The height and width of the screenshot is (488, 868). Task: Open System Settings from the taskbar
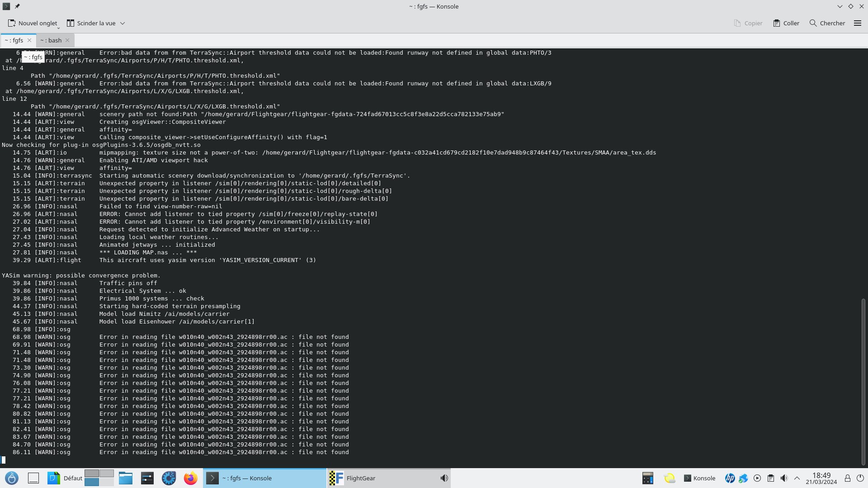coord(147,478)
